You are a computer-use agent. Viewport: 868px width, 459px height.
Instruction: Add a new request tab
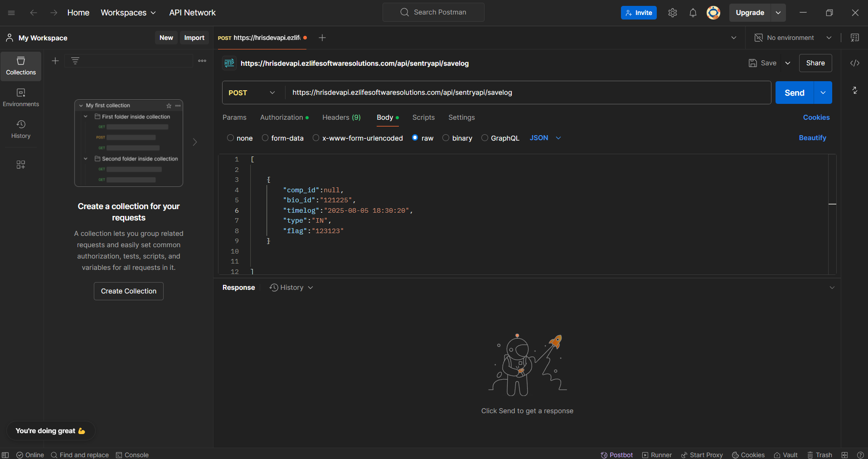click(x=322, y=38)
